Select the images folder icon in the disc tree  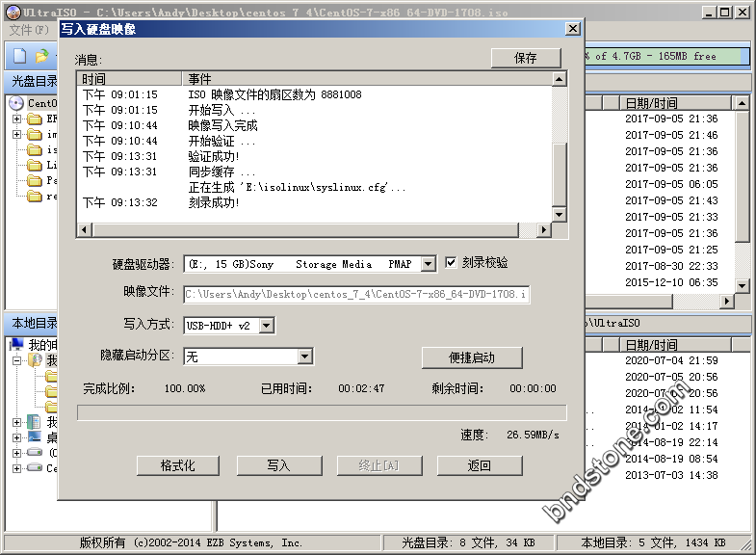[35, 134]
